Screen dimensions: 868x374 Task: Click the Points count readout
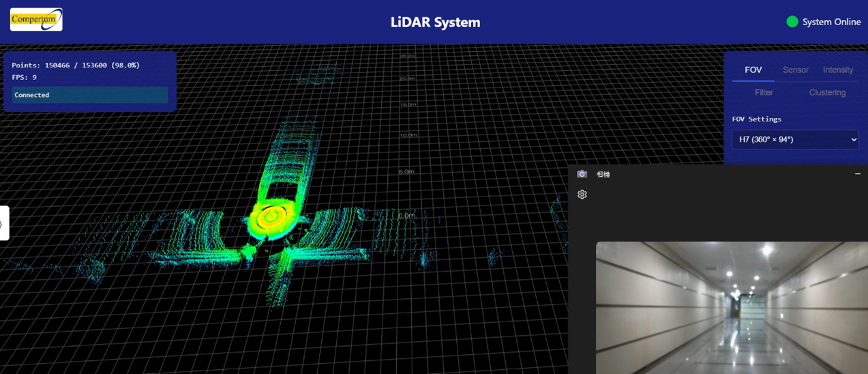76,66
